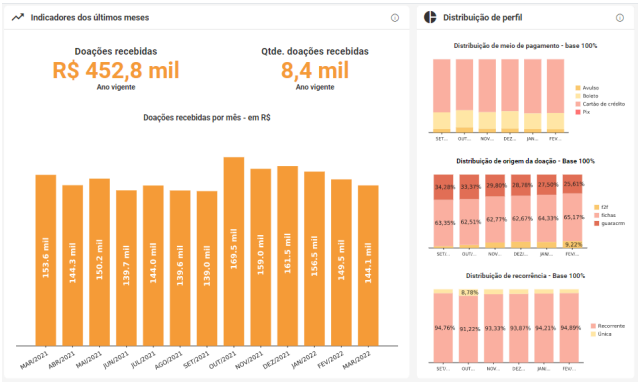Click the Boleto legend color swatch
Viewport: 641px width, 385px height.
(578, 96)
